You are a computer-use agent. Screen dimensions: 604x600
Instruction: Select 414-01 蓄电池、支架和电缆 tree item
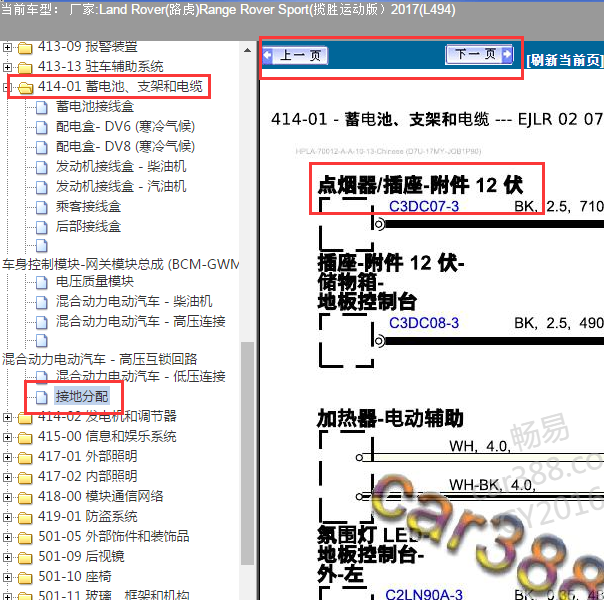pos(120,87)
